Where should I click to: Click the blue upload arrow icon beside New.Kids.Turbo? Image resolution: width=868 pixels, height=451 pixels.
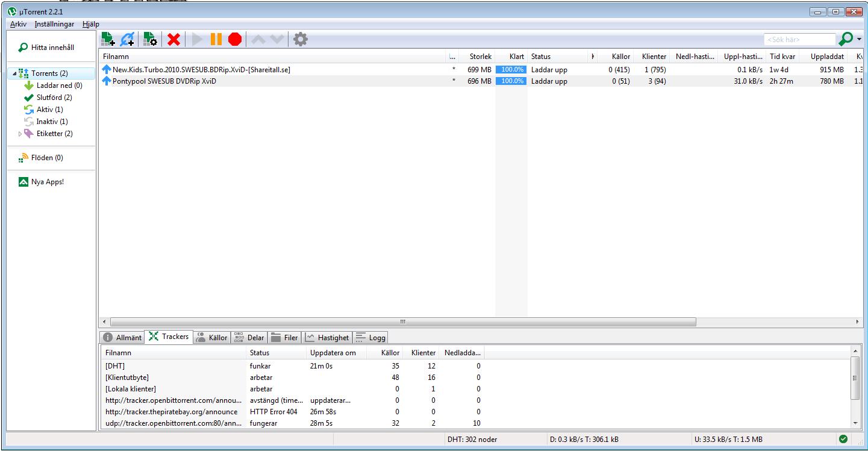[107, 69]
